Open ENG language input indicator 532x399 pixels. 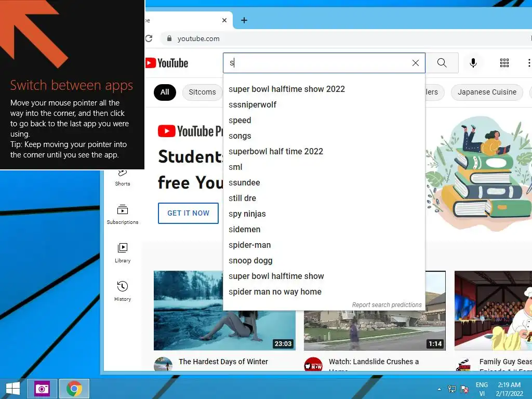[x=482, y=389]
